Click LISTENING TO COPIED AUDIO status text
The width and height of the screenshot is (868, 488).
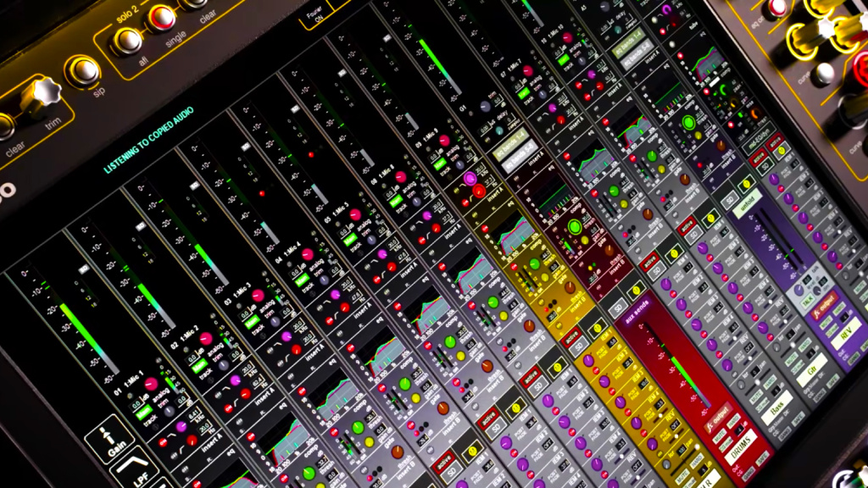149,141
